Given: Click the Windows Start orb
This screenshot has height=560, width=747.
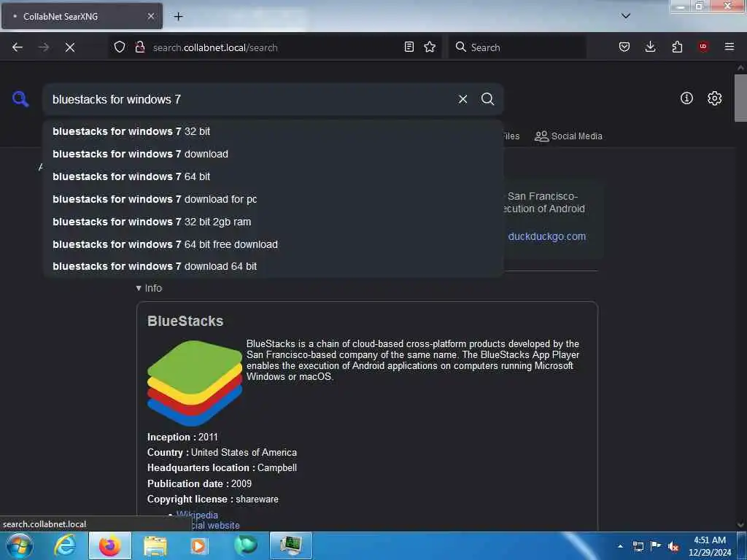Looking at the screenshot, I should 20,545.
